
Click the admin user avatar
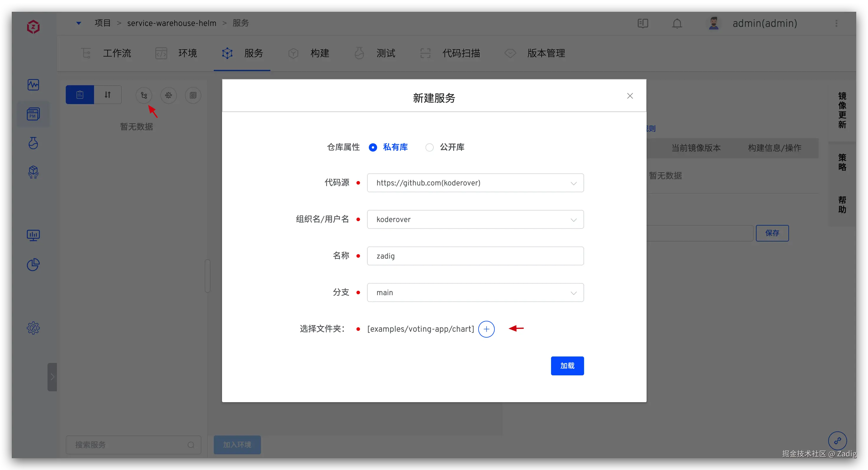click(x=713, y=23)
